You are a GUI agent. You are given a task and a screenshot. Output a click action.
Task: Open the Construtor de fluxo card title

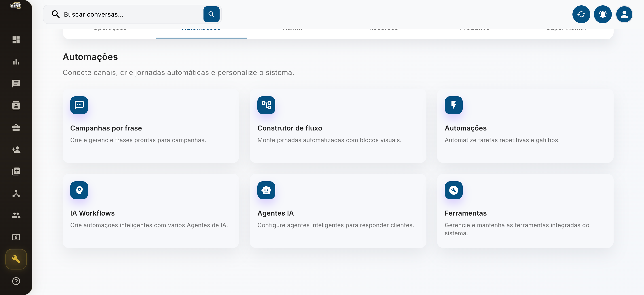290,128
